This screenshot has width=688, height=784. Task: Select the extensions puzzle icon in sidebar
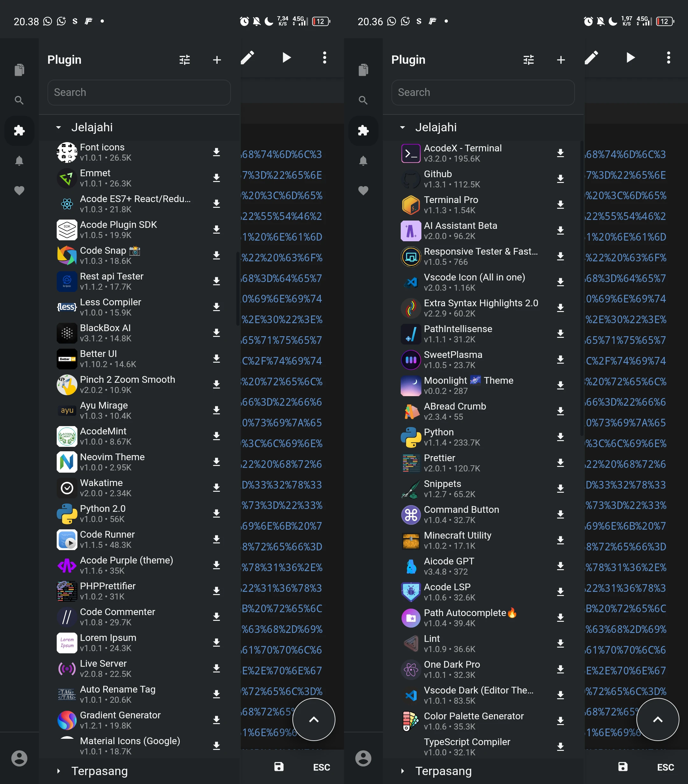coord(19,131)
